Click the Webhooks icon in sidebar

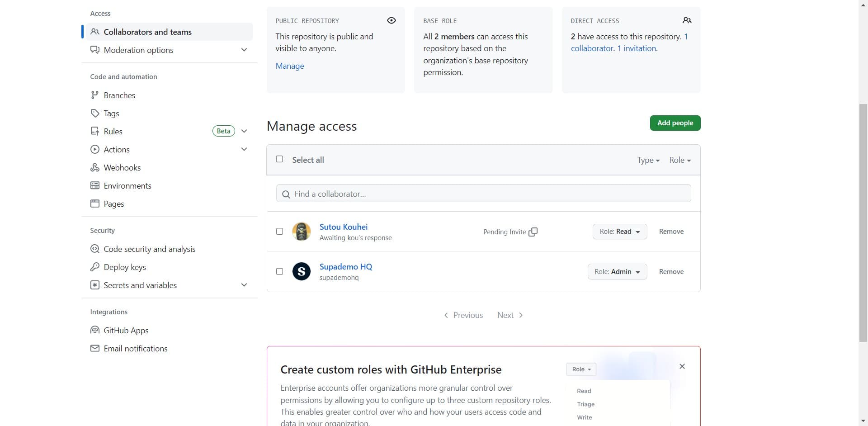tap(94, 167)
